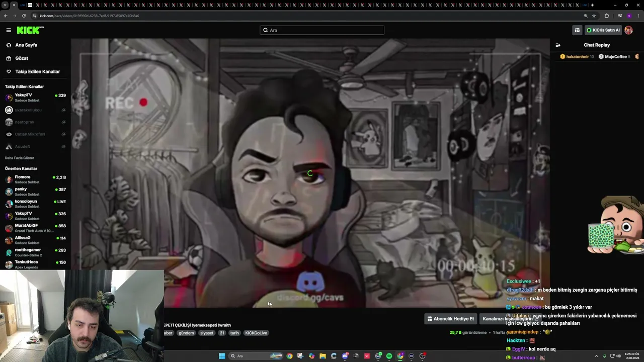Open the taskbar clock and date
This screenshot has width=644, height=362.
tap(632, 356)
